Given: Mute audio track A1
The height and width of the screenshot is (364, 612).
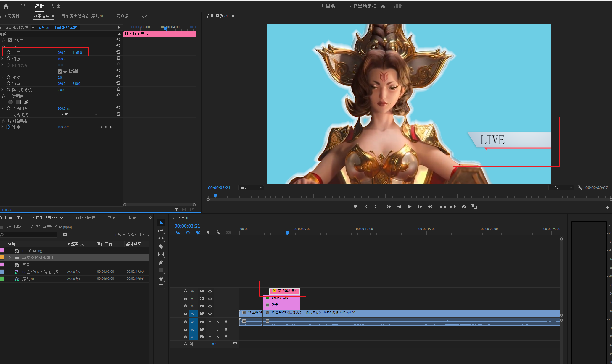Looking at the screenshot, I should 210,322.
